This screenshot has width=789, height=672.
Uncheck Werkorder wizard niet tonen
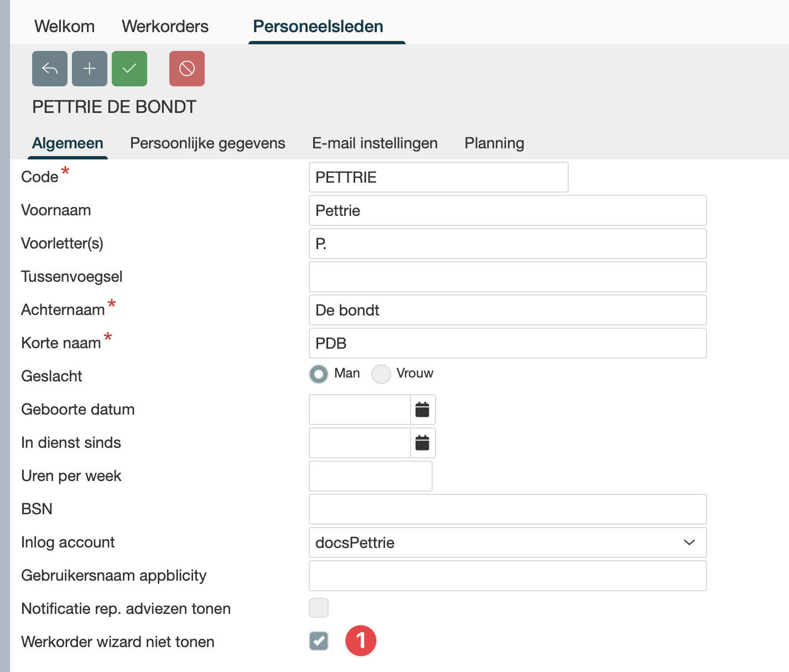[319, 641]
